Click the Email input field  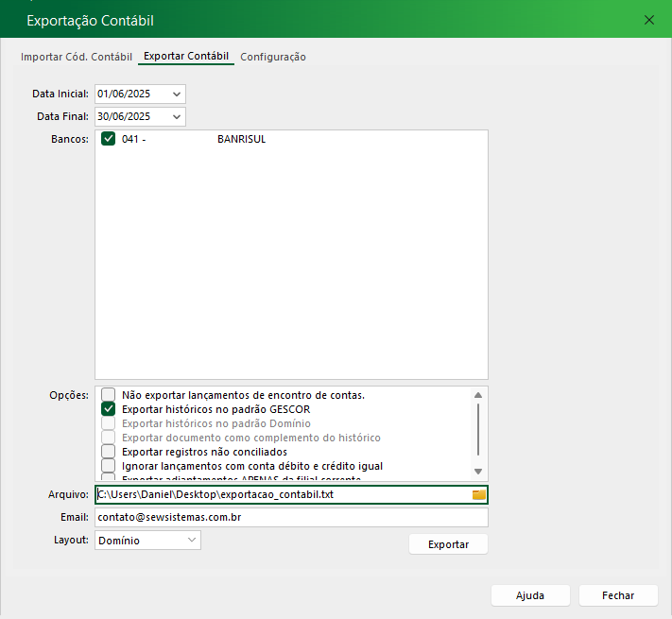[291, 518]
